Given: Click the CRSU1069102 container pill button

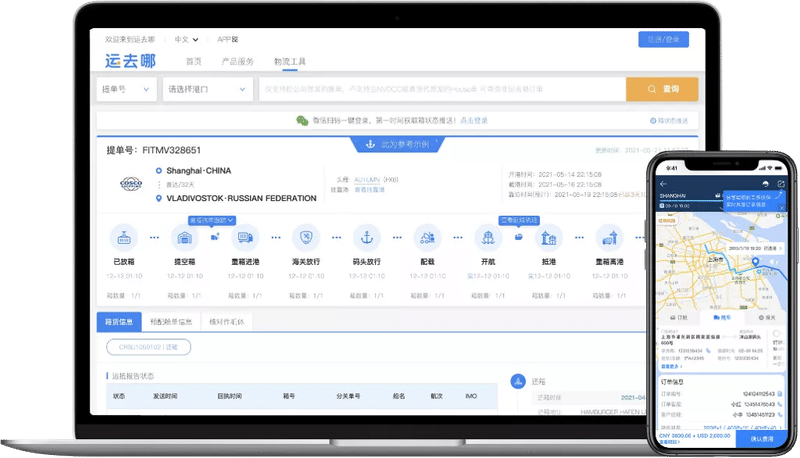Looking at the screenshot, I should [148, 347].
